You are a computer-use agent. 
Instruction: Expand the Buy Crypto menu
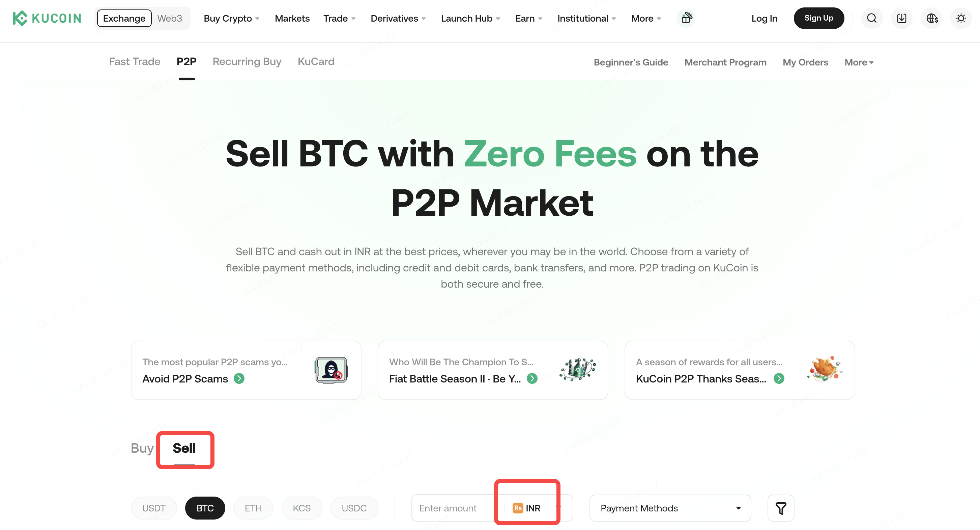[x=231, y=18]
